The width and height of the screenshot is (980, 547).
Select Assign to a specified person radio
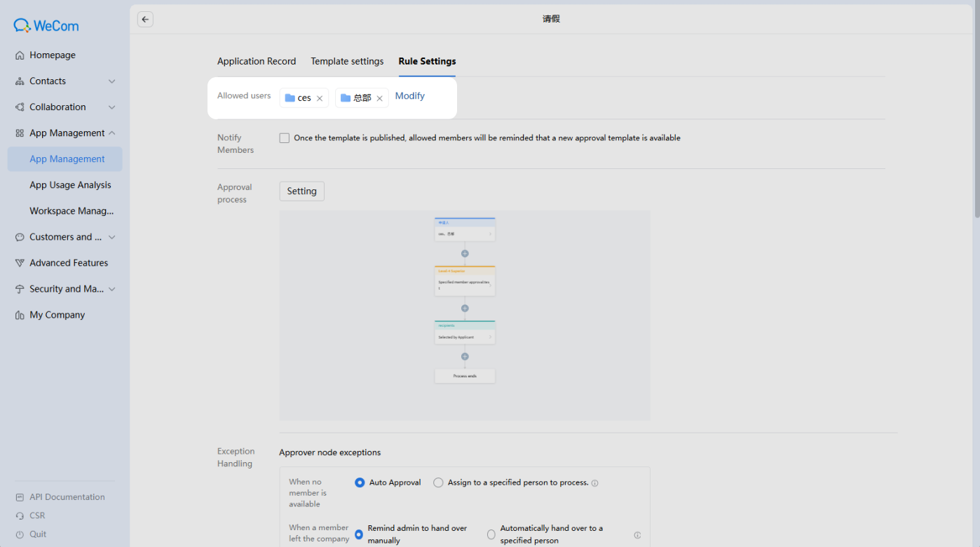pyautogui.click(x=438, y=482)
